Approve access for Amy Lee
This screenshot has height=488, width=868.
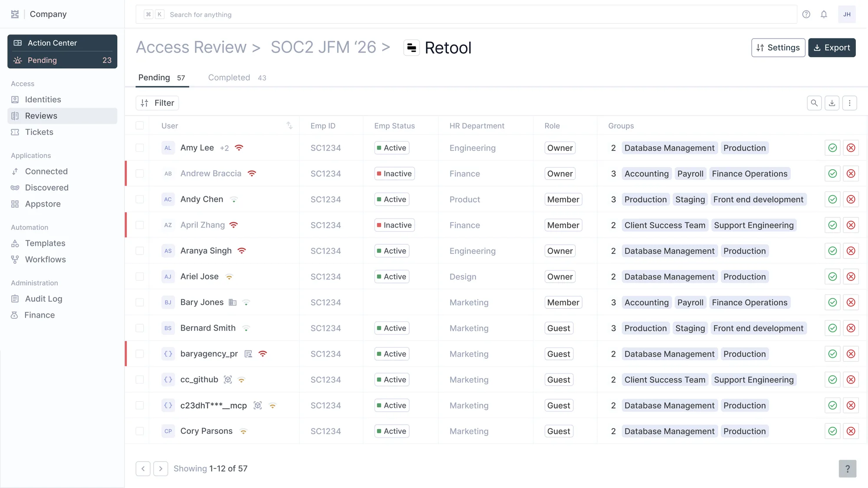[832, 148]
